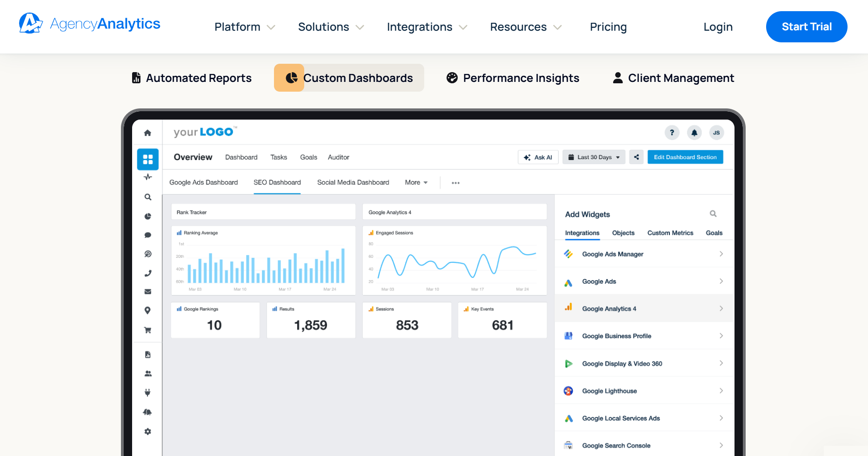Screen dimensions: 868x456
Task: Click the share icon next to Edit Dashboard Section
Action: [x=636, y=157]
